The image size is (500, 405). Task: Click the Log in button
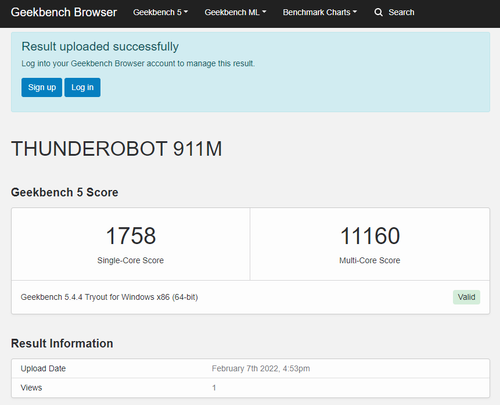click(82, 87)
